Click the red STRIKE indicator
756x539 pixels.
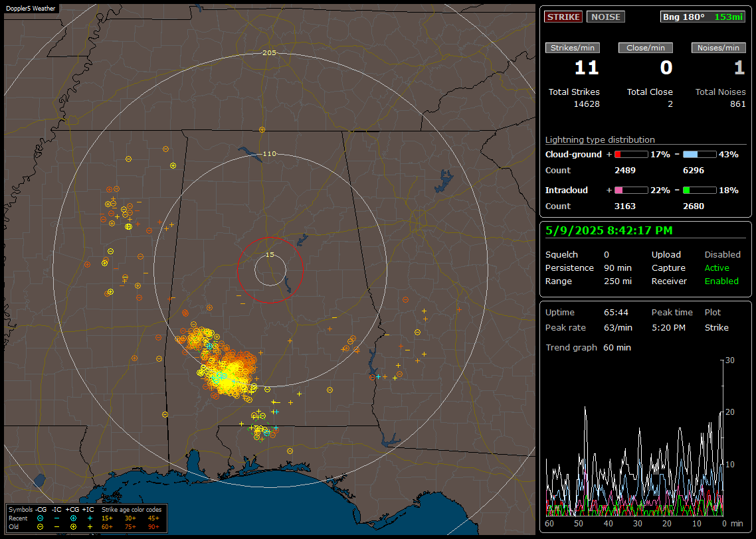tap(563, 17)
